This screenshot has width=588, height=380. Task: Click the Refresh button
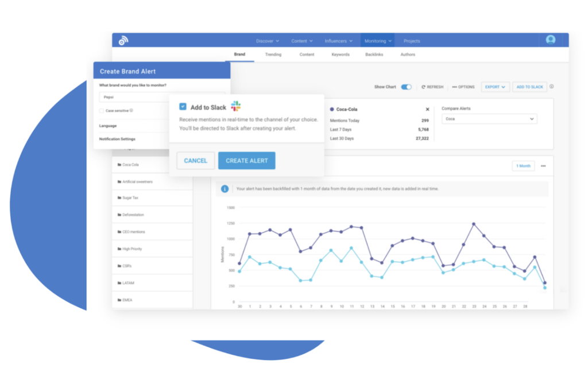pos(432,87)
